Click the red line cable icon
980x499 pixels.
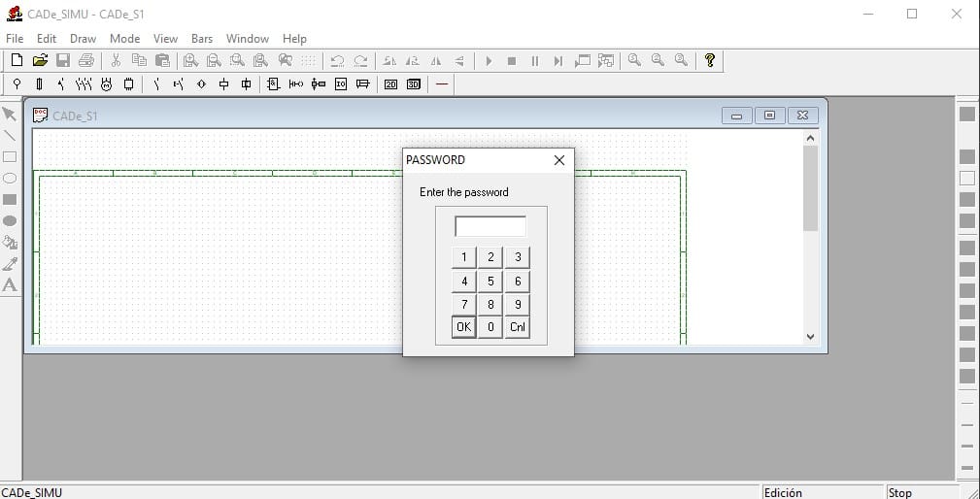[x=443, y=84]
